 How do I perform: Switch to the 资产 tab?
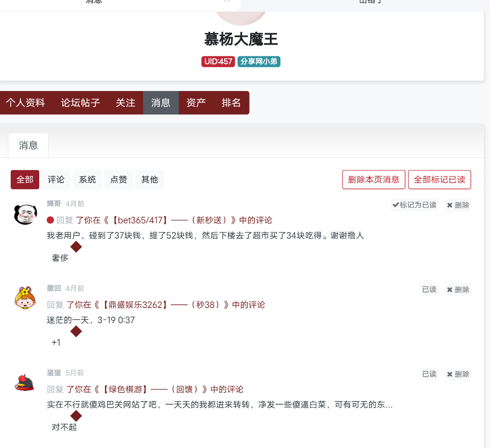point(196,103)
